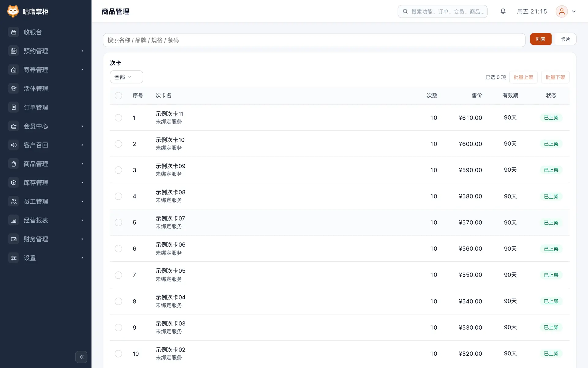Focus the global 搜索功能 search box
This screenshot has width=588, height=368.
click(443, 11)
